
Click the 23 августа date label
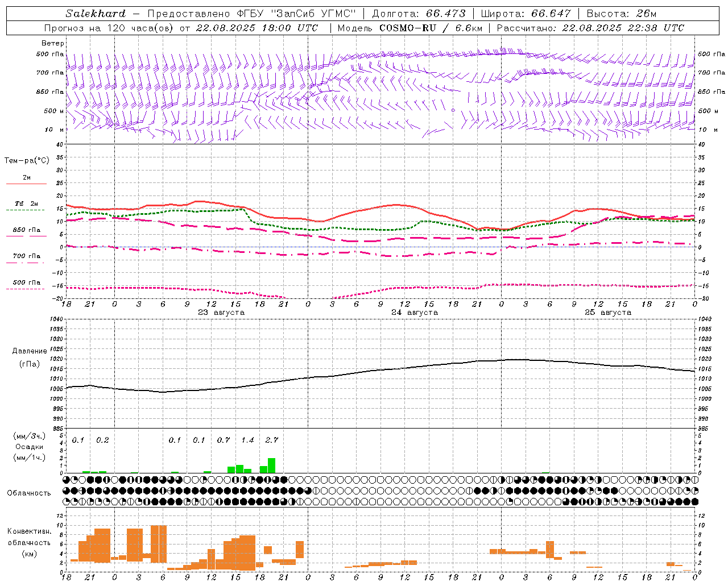pos(221,313)
